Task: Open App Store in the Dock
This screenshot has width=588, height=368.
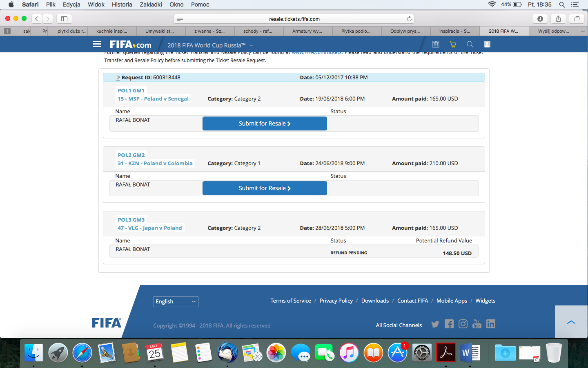Action: [x=397, y=352]
